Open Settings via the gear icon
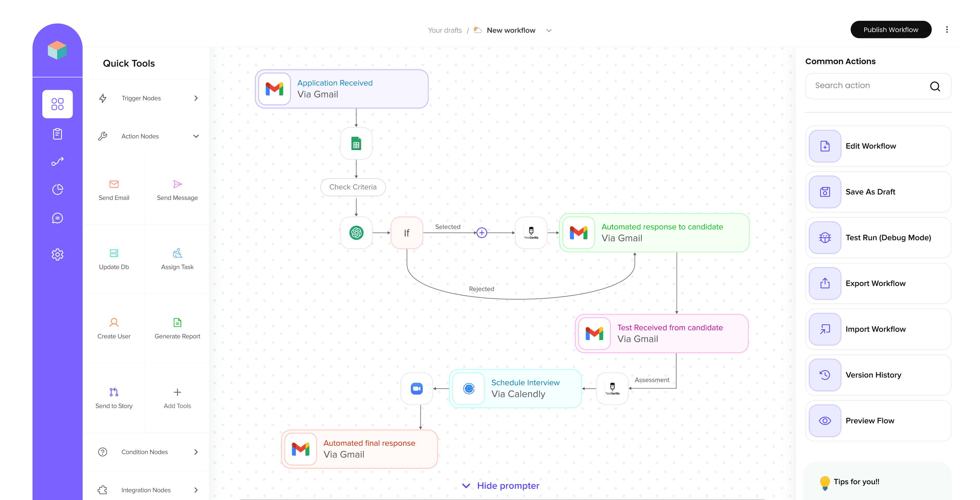This screenshot has height=500, width=980. coord(57,255)
